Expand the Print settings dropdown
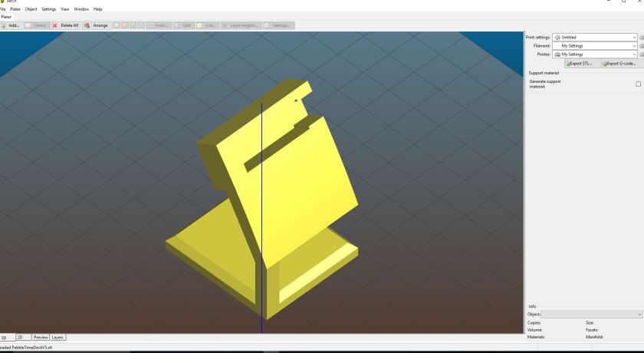Screen dimensions: 644x353 (x=634, y=37)
